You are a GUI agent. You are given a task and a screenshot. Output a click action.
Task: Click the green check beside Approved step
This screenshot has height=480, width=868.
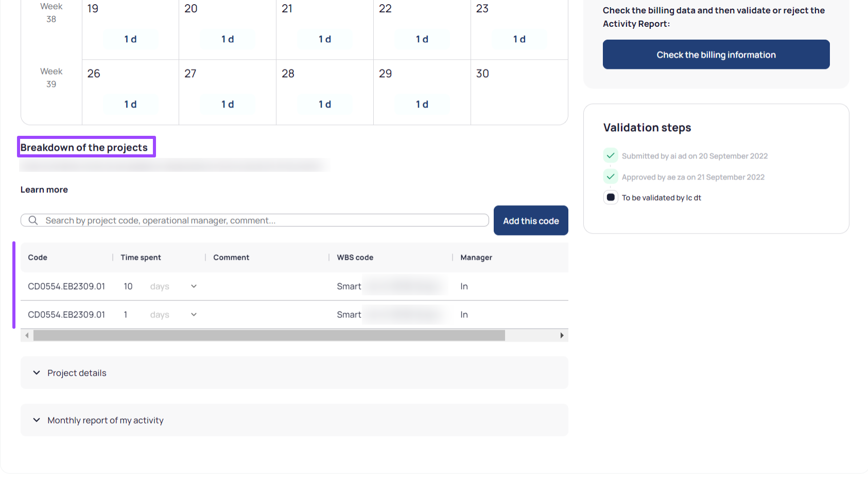pyautogui.click(x=611, y=176)
